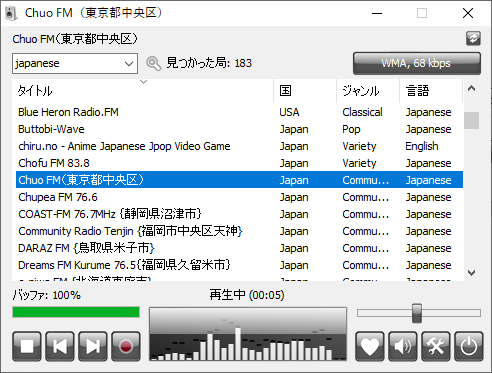Image resolution: width=492 pixels, height=373 pixels.
Task: Click the scrollbar down arrow
Action: (471, 273)
